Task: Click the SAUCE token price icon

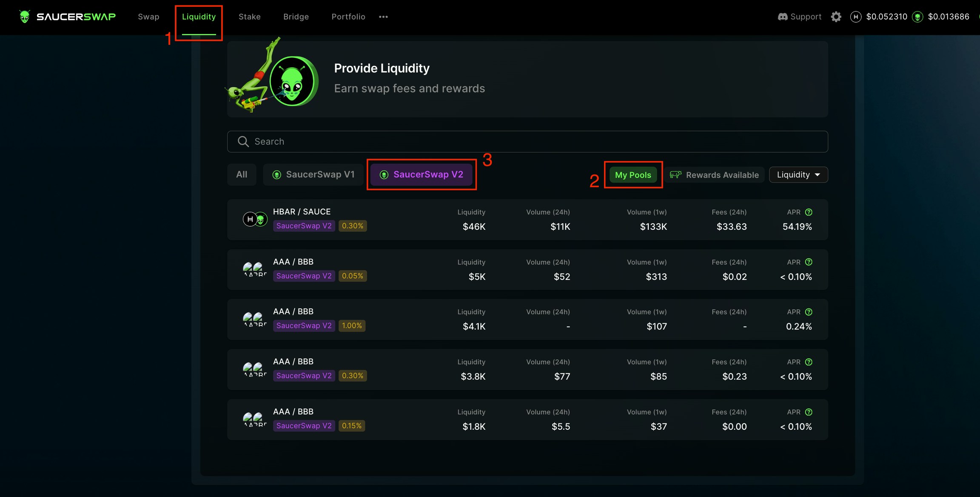Action: point(917,17)
